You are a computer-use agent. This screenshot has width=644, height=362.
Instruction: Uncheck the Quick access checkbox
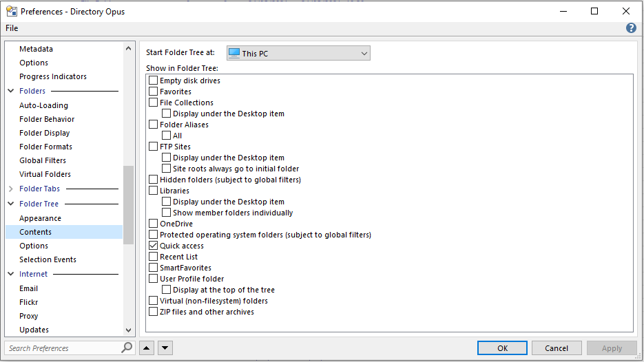pos(153,246)
